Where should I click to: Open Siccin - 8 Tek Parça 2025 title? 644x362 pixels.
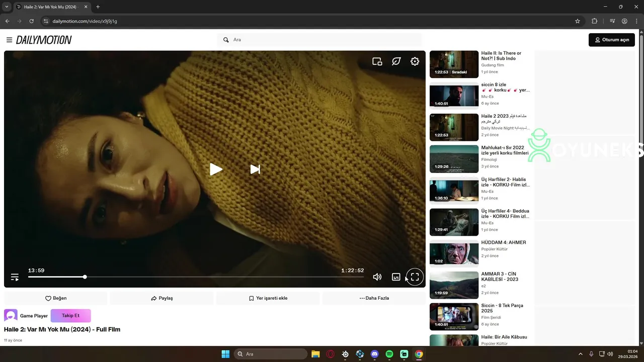pos(502,308)
